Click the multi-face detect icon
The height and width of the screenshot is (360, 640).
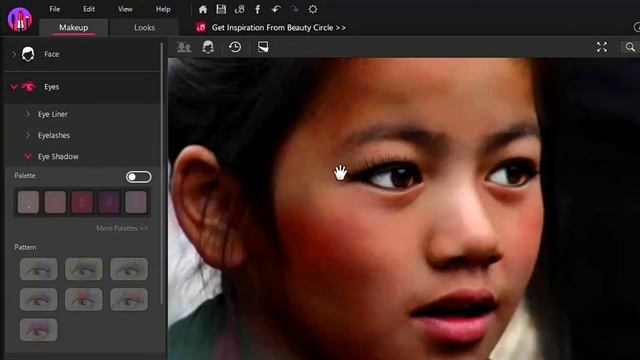pyautogui.click(x=184, y=47)
